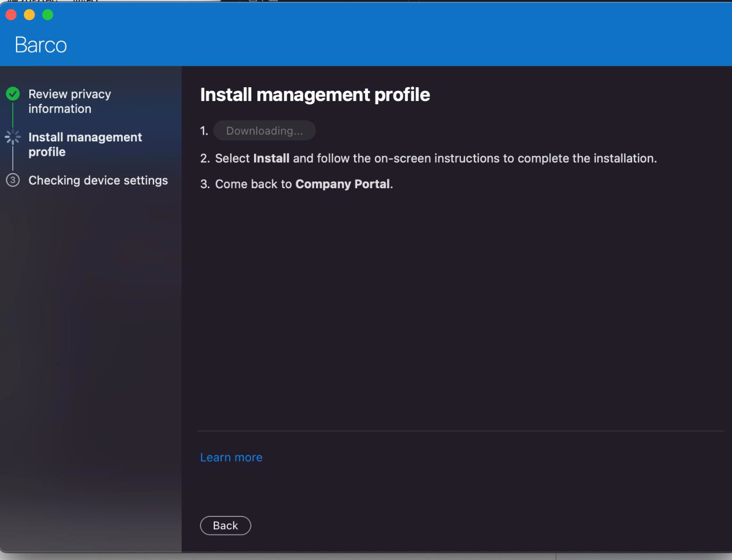The image size is (732, 560).
Task: Click the 'Come back to' text in step 3
Action: (x=254, y=184)
